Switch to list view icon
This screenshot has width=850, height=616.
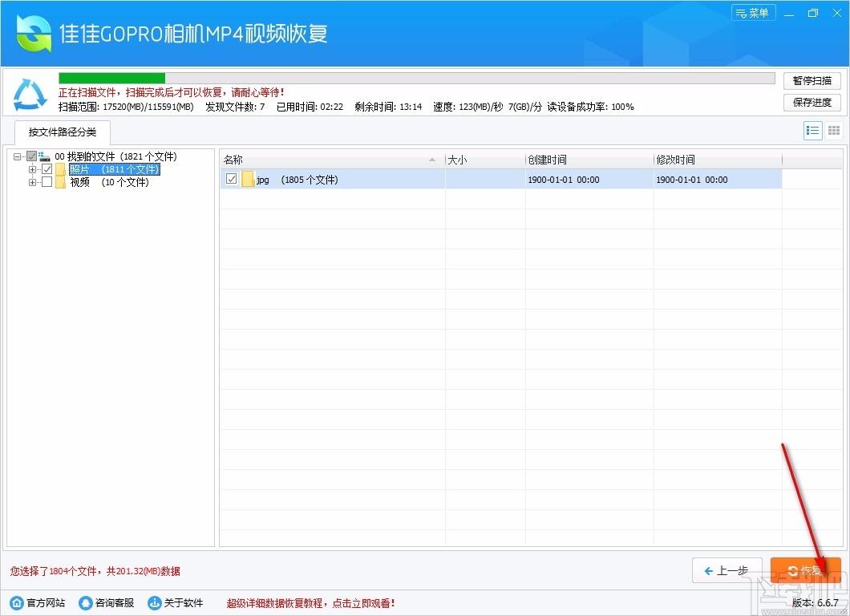pyautogui.click(x=812, y=131)
